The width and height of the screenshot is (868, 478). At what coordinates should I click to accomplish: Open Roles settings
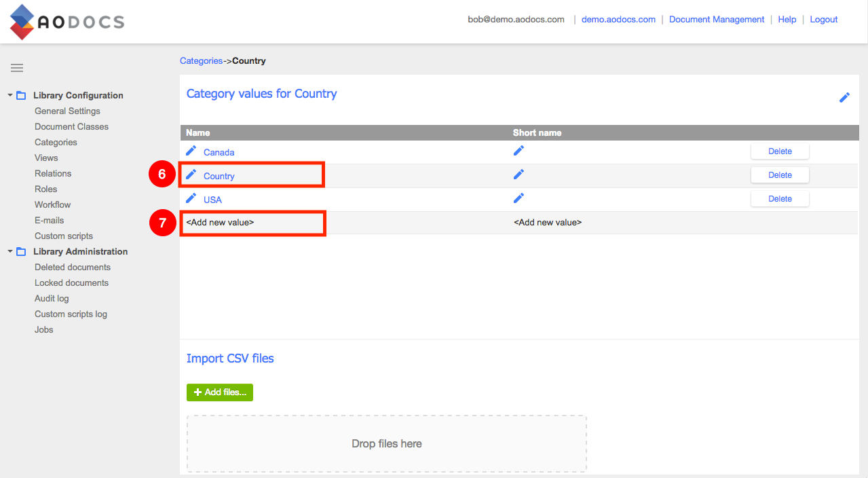pyautogui.click(x=46, y=189)
